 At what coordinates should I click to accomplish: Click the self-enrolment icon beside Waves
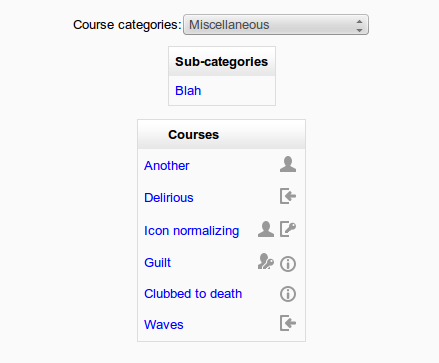click(288, 323)
